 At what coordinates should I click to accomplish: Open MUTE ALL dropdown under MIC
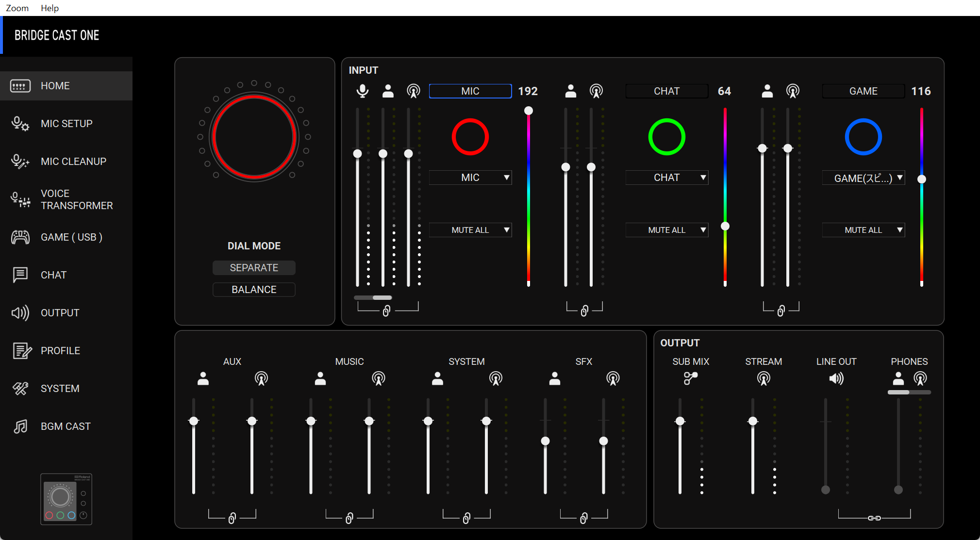click(470, 230)
